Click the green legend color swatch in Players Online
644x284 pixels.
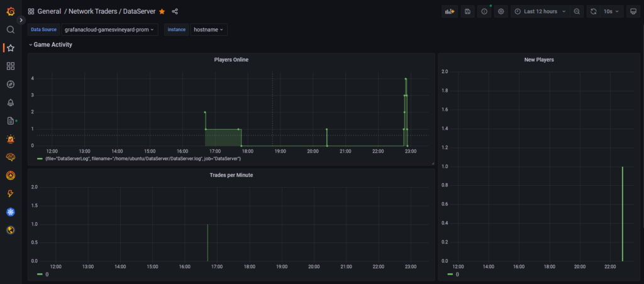(40, 159)
